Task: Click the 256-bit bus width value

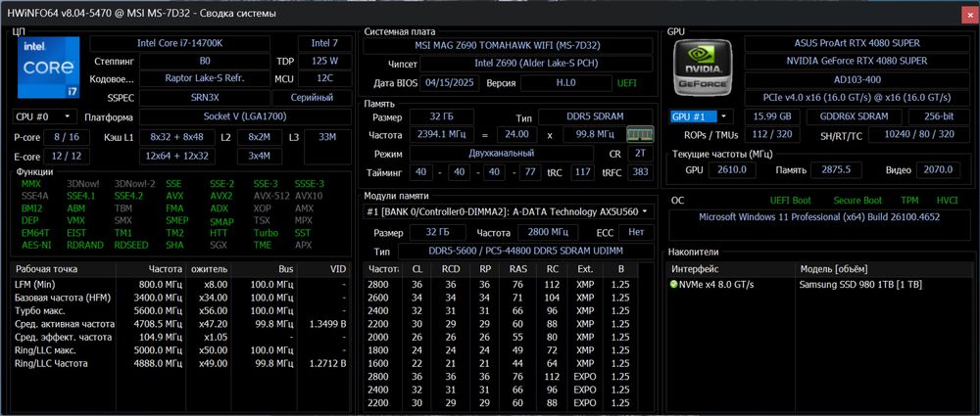Action: 939,116
